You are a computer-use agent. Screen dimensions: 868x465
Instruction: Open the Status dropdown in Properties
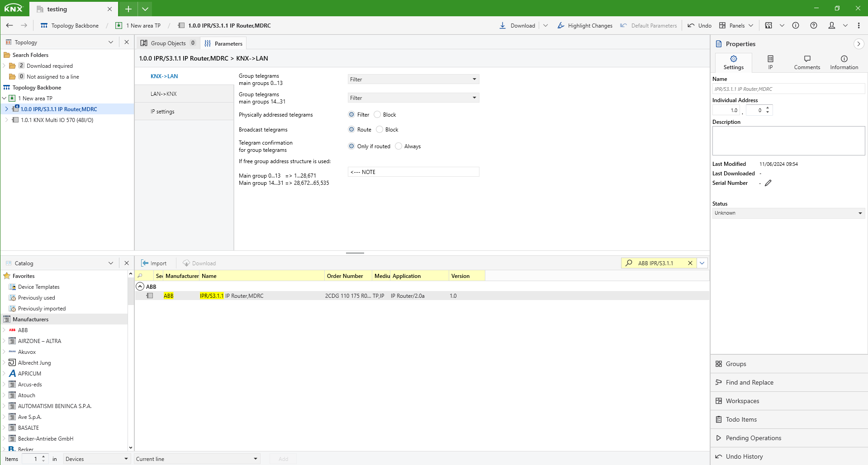point(788,213)
